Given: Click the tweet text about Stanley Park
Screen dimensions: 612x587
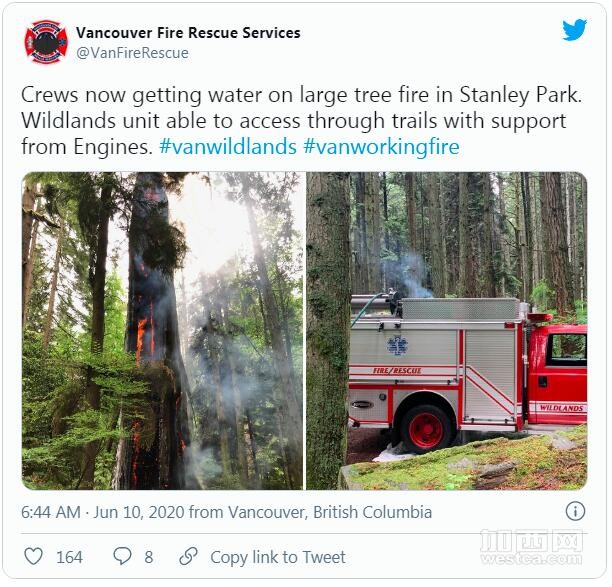Looking at the screenshot, I should 301,121.
